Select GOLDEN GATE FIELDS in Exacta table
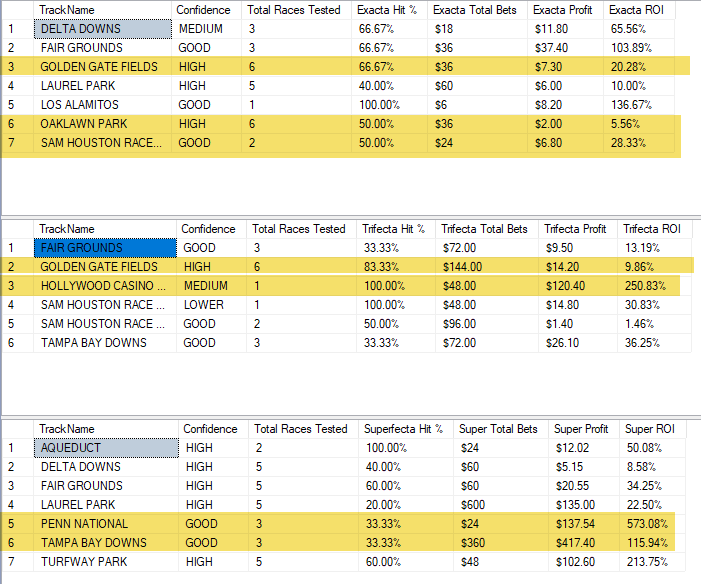Image resolution: width=701 pixels, height=584 pixels. pos(103,67)
